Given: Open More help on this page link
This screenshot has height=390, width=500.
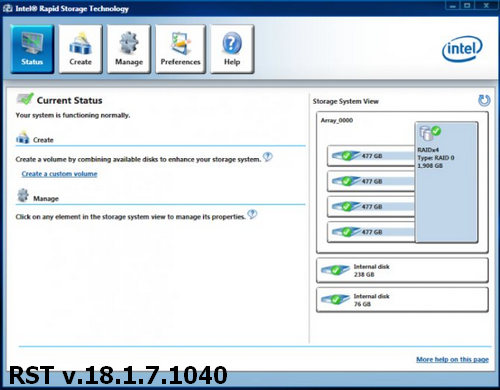Looking at the screenshot, I should pyautogui.click(x=452, y=359).
